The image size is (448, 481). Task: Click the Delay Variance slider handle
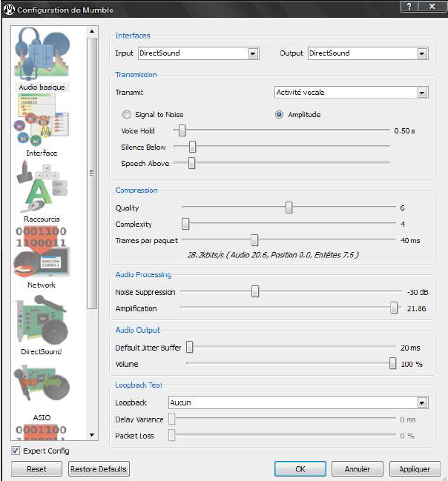pyautogui.click(x=172, y=419)
